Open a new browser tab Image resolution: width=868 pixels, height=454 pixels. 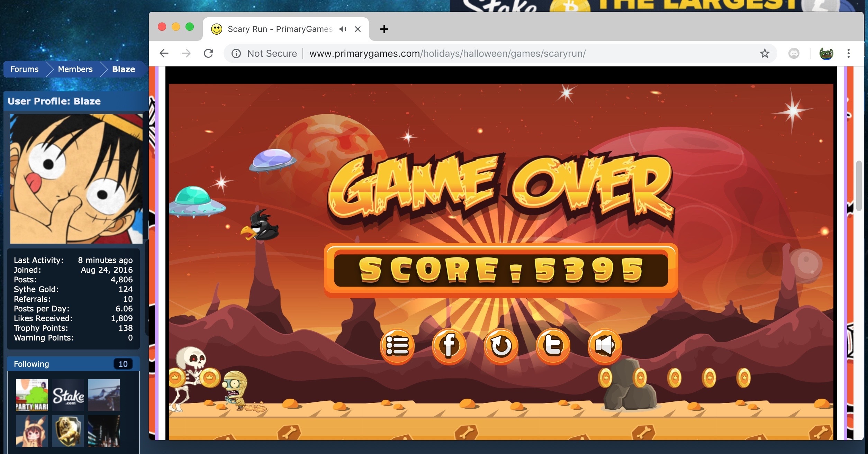pyautogui.click(x=384, y=29)
